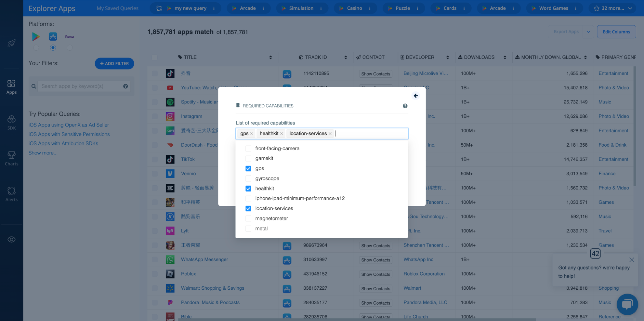This screenshot has width=644, height=321.
Task: Uncheck the location-services checkbox
Action: tap(248, 209)
